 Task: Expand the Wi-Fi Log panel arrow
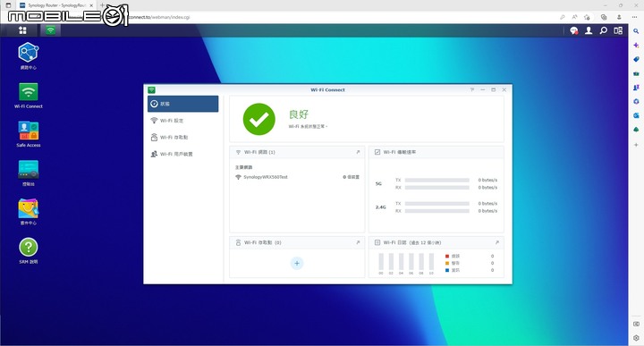pyautogui.click(x=497, y=242)
